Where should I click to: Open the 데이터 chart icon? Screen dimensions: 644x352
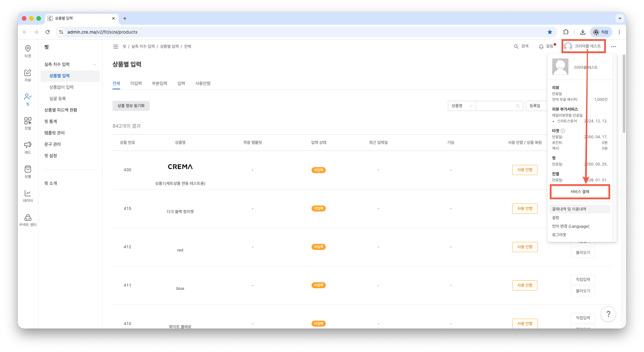coord(28,196)
